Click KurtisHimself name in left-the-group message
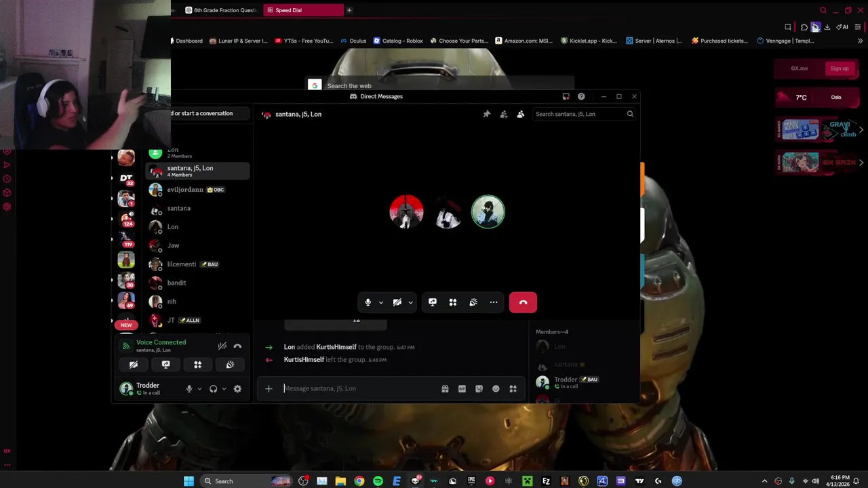Image resolution: width=868 pixels, height=488 pixels. pyautogui.click(x=304, y=359)
